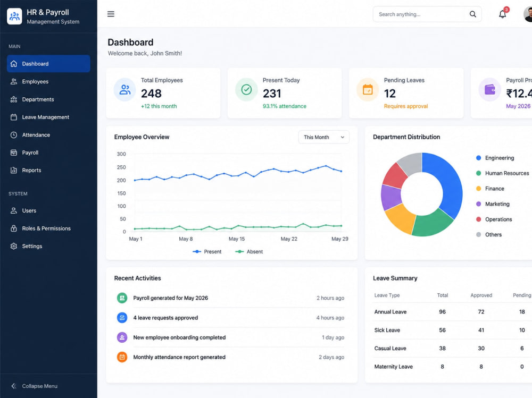Click "Payroll generated for May 2026" activity
Image resolution: width=532 pixels, height=398 pixels.
coord(171,298)
